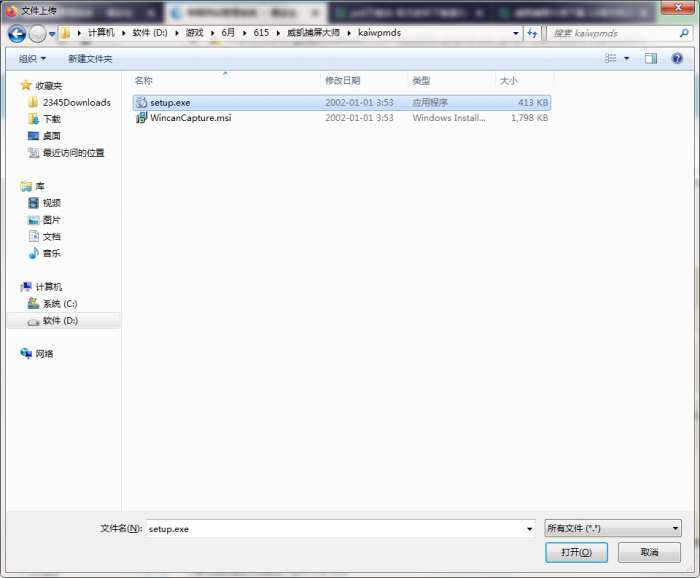
Task: Open 桌面 in the navigation pane
Action: 51,136
